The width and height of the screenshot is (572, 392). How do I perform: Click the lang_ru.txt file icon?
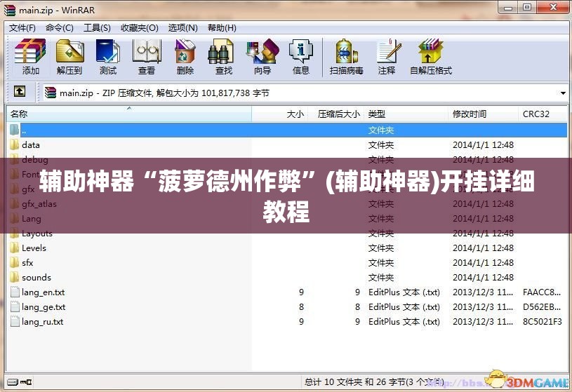(x=15, y=322)
